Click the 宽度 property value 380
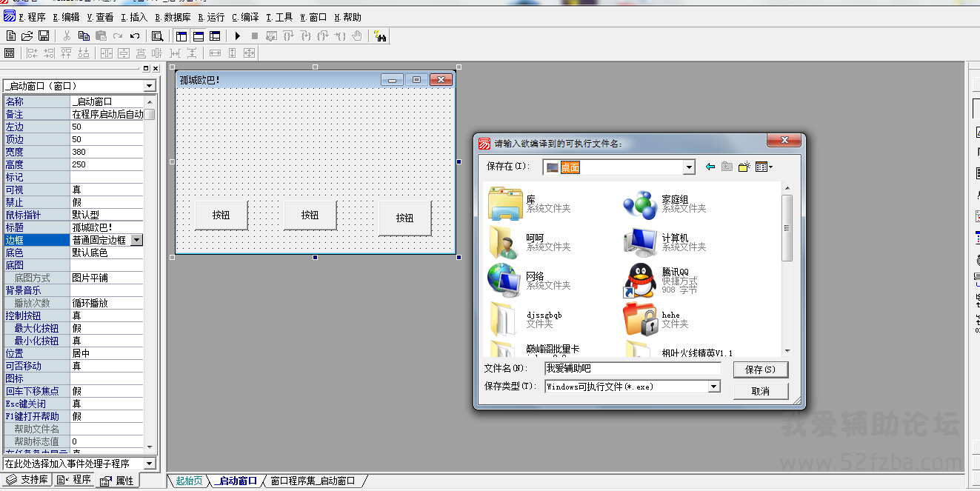 point(107,152)
